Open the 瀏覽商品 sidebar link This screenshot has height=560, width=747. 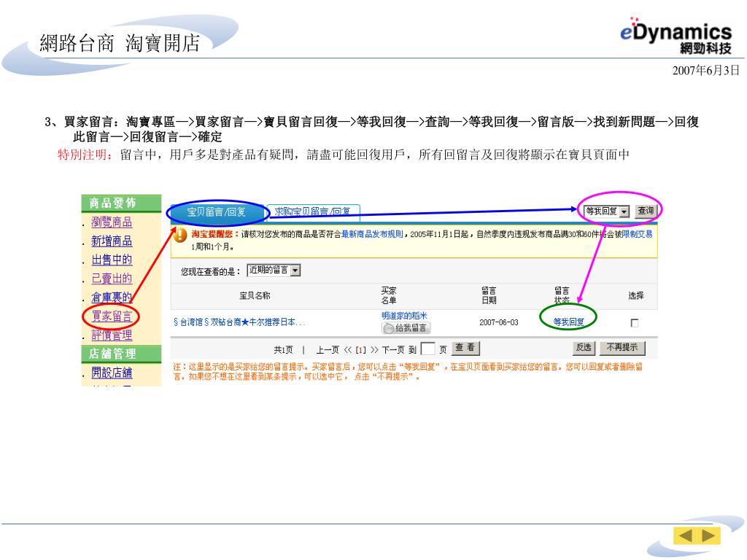coord(112,222)
